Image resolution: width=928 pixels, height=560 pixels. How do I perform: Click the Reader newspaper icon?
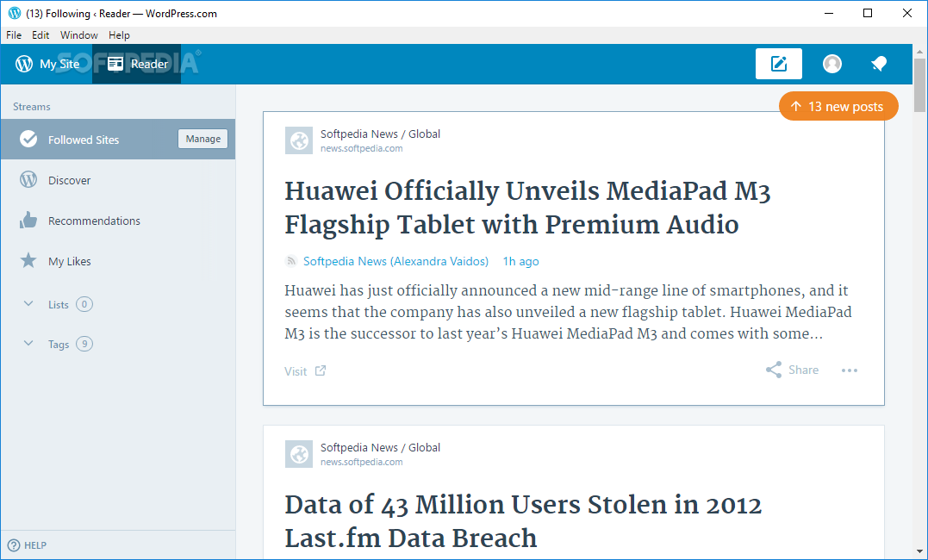115,64
